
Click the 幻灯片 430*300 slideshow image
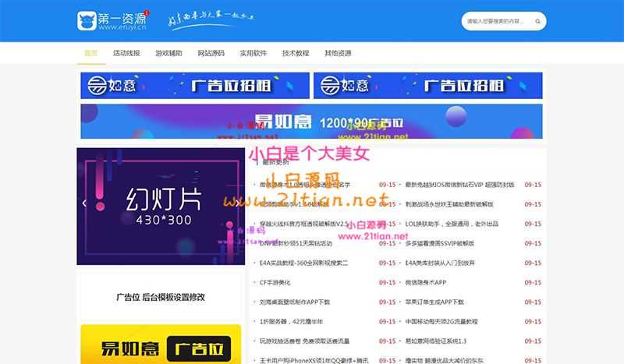click(x=161, y=207)
